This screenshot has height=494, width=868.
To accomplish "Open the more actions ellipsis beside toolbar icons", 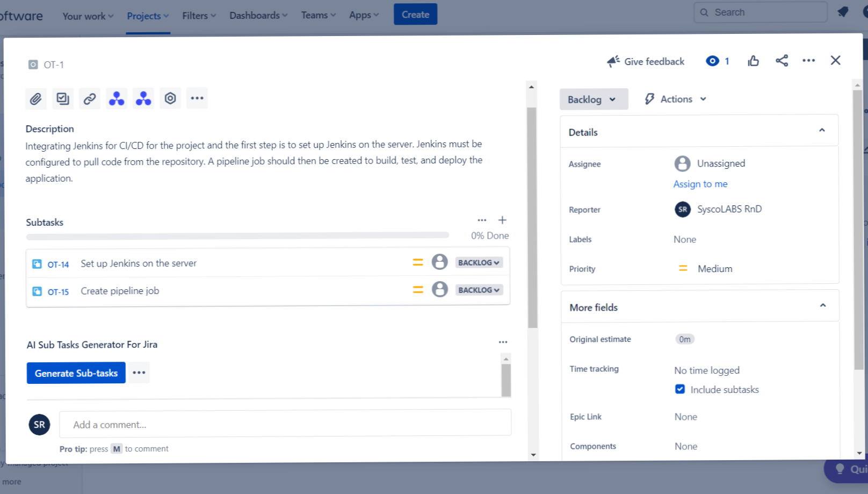I will point(197,98).
